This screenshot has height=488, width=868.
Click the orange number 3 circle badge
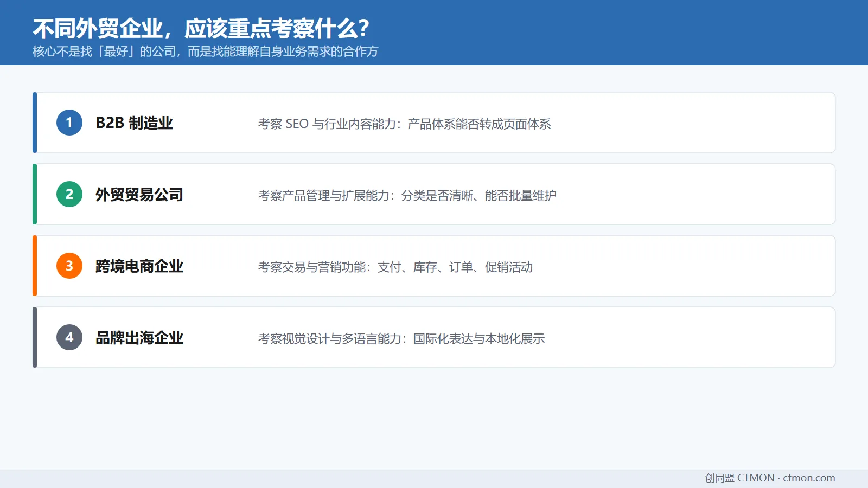pyautogui.click(x=69, y=266)
